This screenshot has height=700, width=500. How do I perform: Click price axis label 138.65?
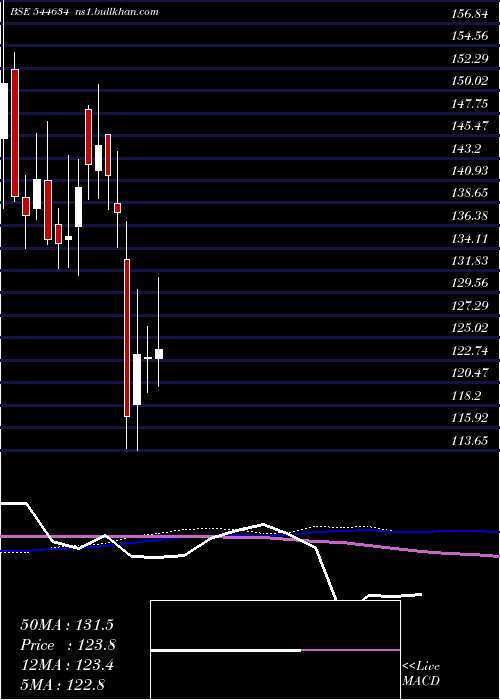(470, 193)
